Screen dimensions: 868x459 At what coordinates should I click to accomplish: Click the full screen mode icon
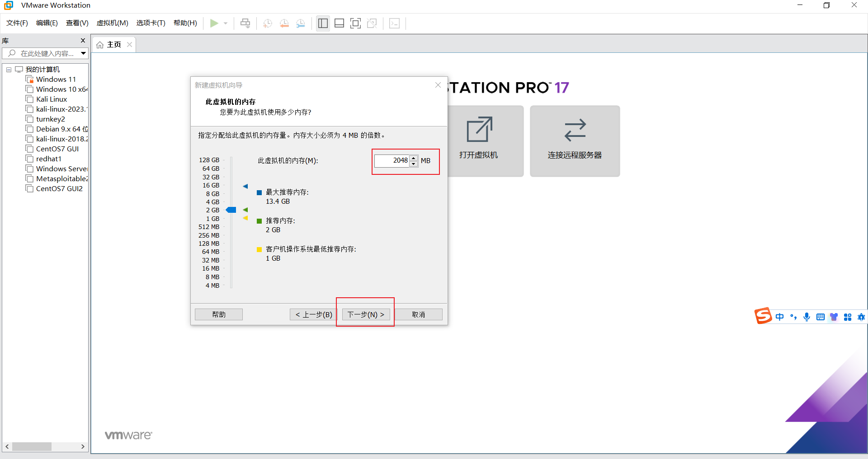pos(356,23)
